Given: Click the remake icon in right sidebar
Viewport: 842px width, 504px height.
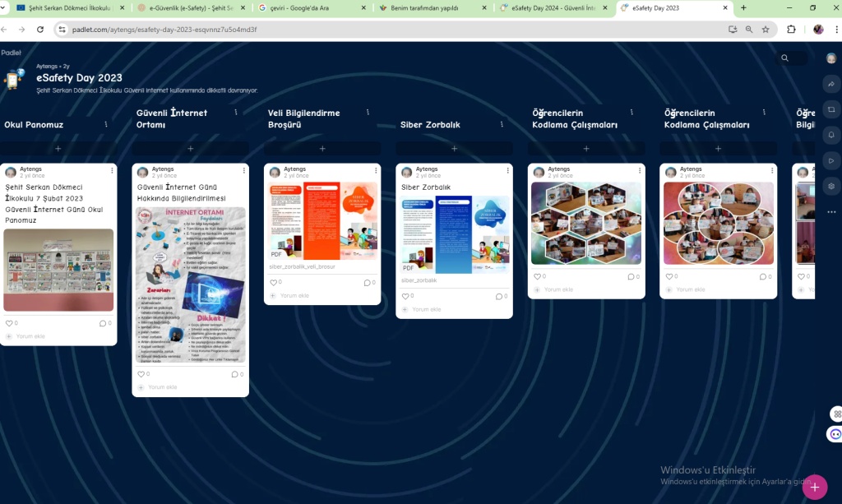Looking at the screenshot, I should [831, 109].
